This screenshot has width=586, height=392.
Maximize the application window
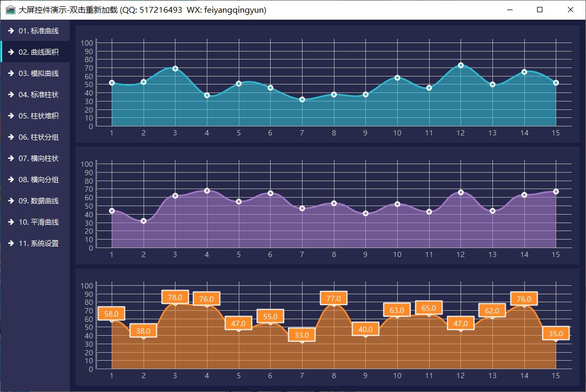pyautogui.click(x=540, y=10)
